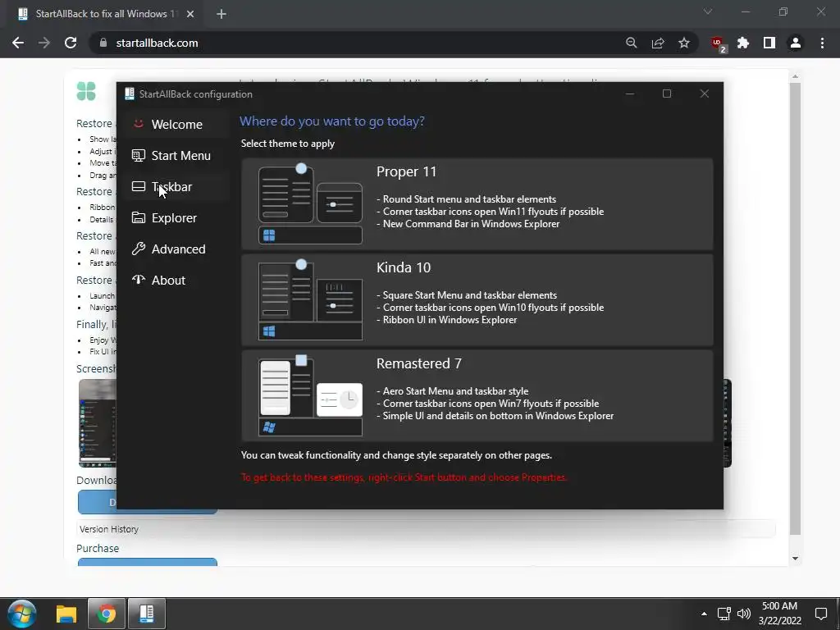This screenshot has height=630, width=840.
Task: Close the StartAllBack browser tab
Action: point(190,14)
